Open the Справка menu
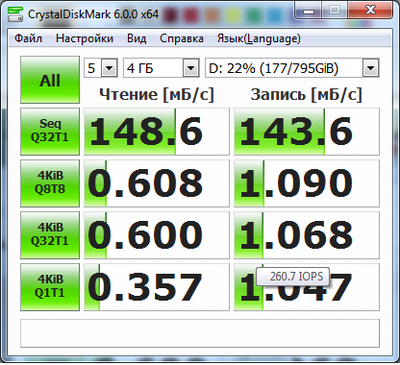The width and height of the screenshot is (400, 365). pyautogui.click(x=182, y=39)
